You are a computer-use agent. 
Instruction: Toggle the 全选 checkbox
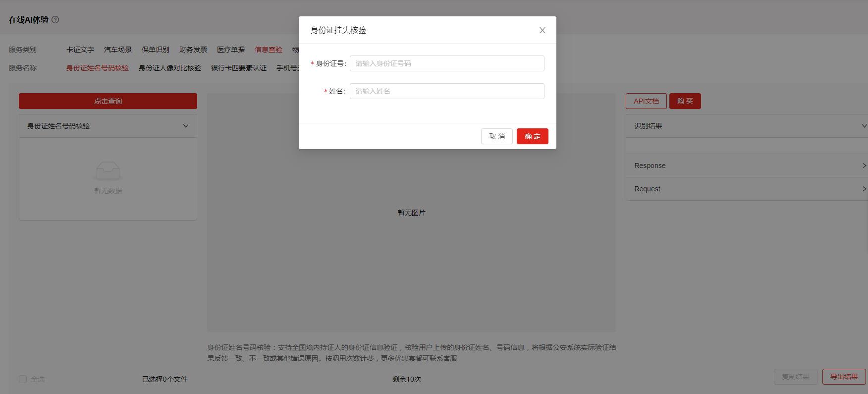23,379
